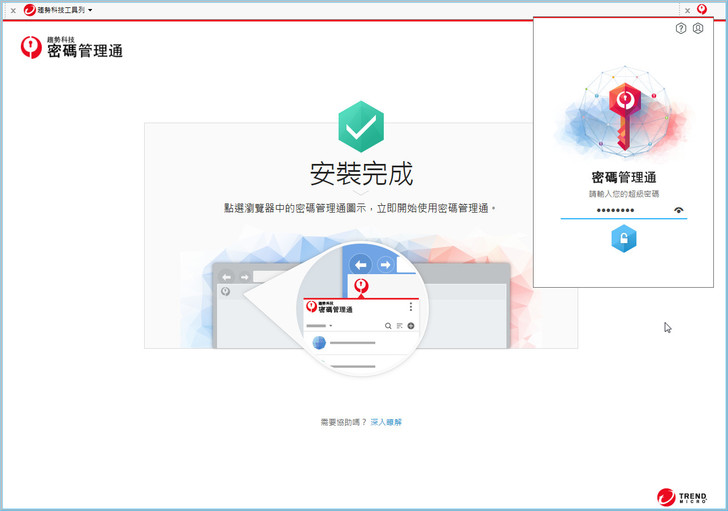Click the 請輸入您的超級密碼 prompt text
The width and height of the screenshot is (728, 511).
pos(624,194)
